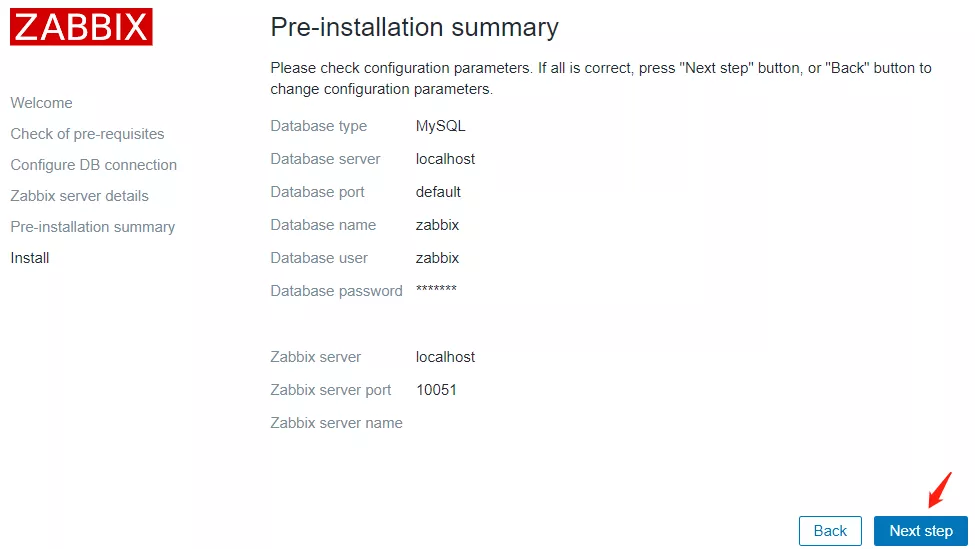Click the Database server localhost value
The width and height of the screenshot is (975, 549).
445,159
